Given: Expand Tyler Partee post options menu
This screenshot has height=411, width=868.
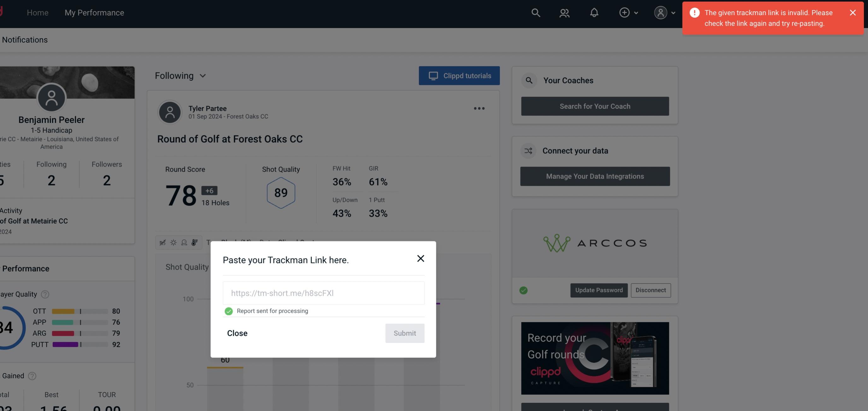Looking at the screenshot, I should [479, 109].
